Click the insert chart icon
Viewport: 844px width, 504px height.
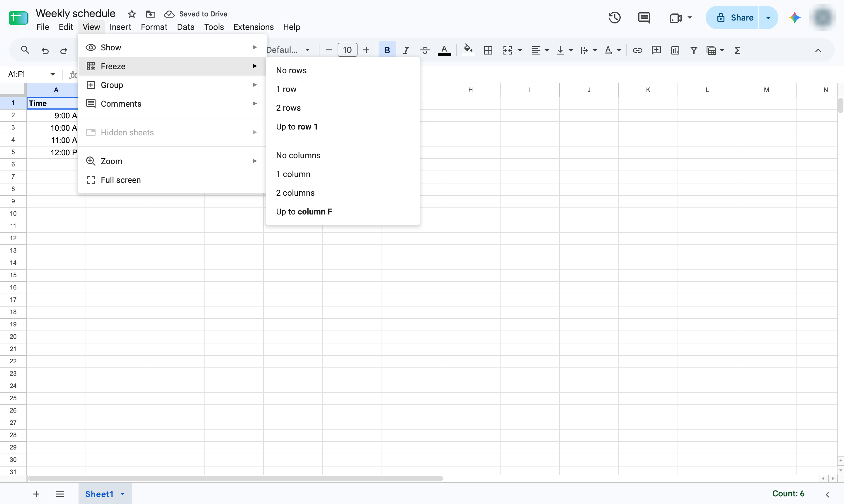click(675, 50)
